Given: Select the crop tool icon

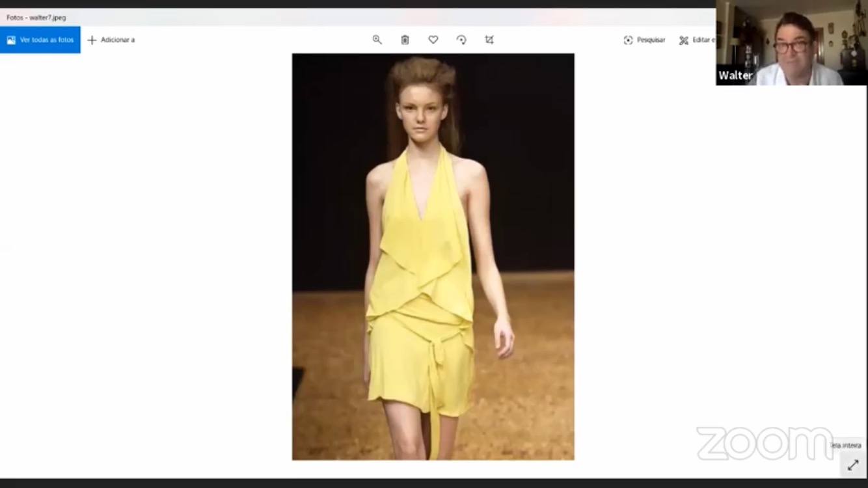Looking at the screenshot, I should pos(489,40).
